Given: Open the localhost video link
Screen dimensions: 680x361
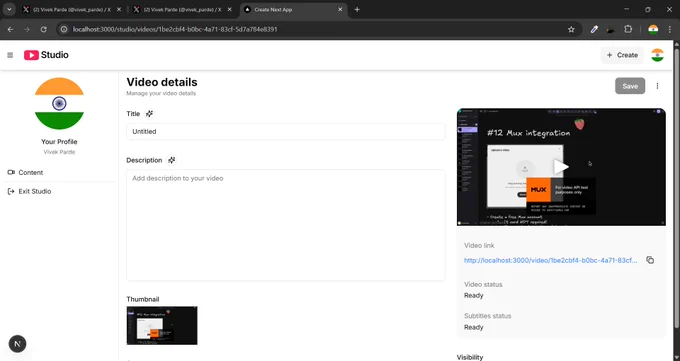Looking at the screenshot, I should pos(550,260).
